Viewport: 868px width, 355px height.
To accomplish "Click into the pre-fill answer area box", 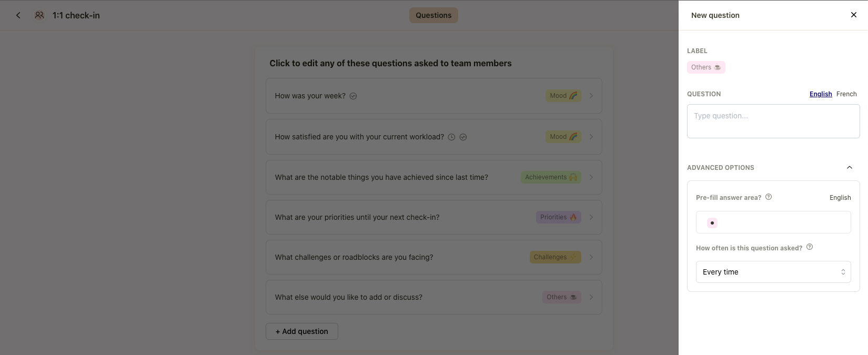I will (x=773, y=222).
